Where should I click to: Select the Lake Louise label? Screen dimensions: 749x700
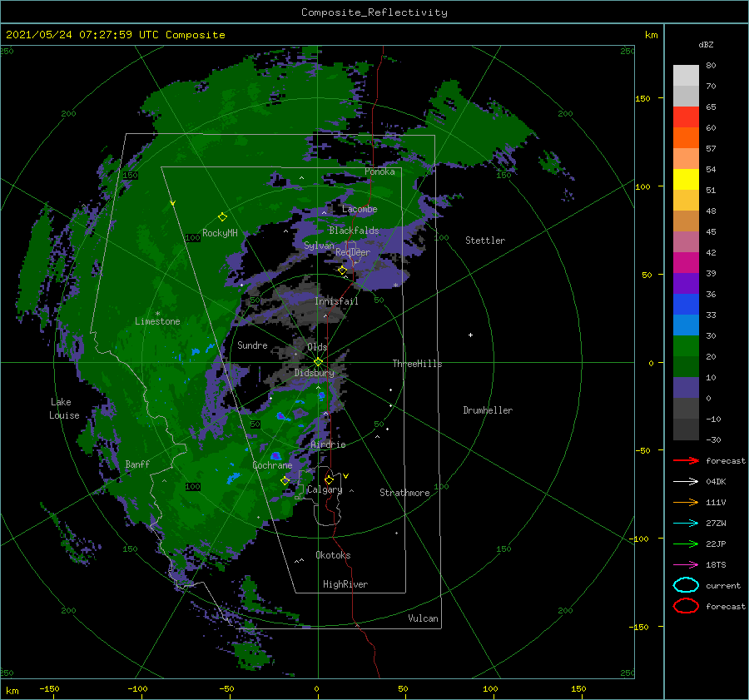(64, 409)
